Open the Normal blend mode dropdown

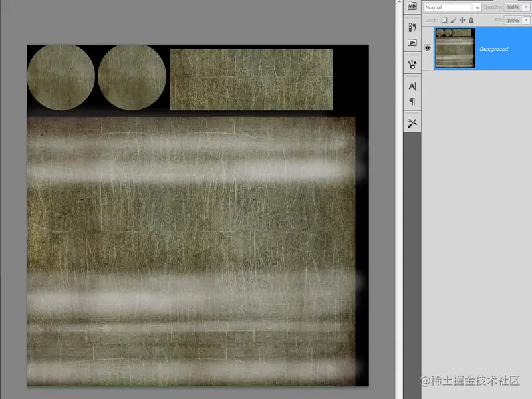point(452,7)
